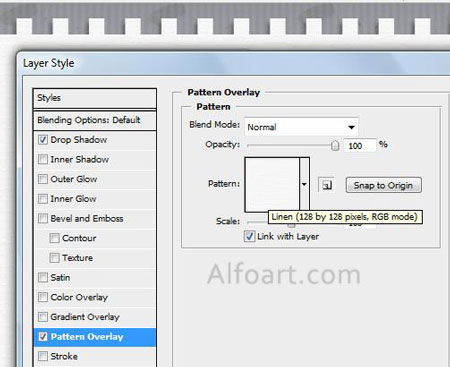Click the Linen pattern preview swatch

(272, 185)
